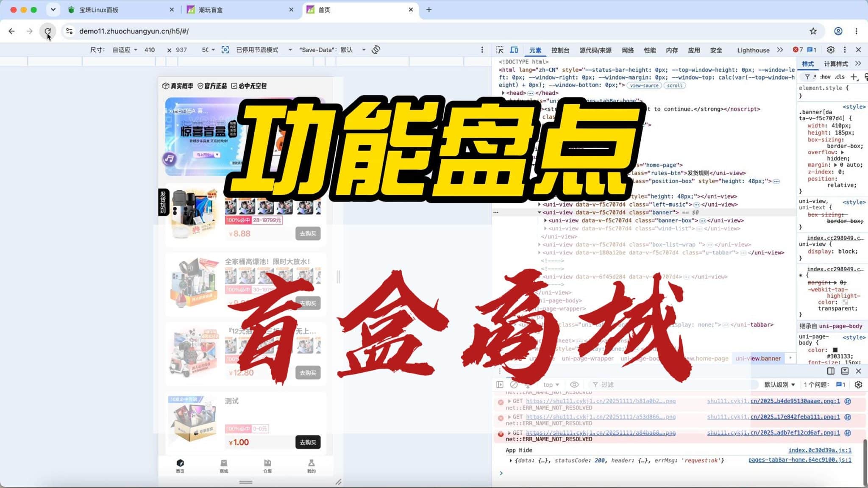Open device toolbar more options menu
This screenshot has width=868, height=488.
tap(482, 50)
